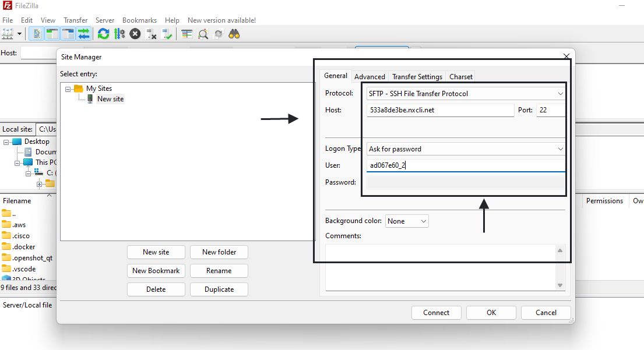
Task: Click the parent directory '..' folder icon
Action: click(x=6, y=213)
